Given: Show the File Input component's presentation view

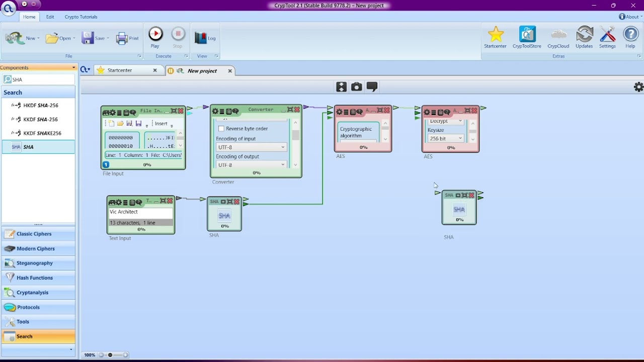Looking at the screenshot, I should [x=106, y=113].
